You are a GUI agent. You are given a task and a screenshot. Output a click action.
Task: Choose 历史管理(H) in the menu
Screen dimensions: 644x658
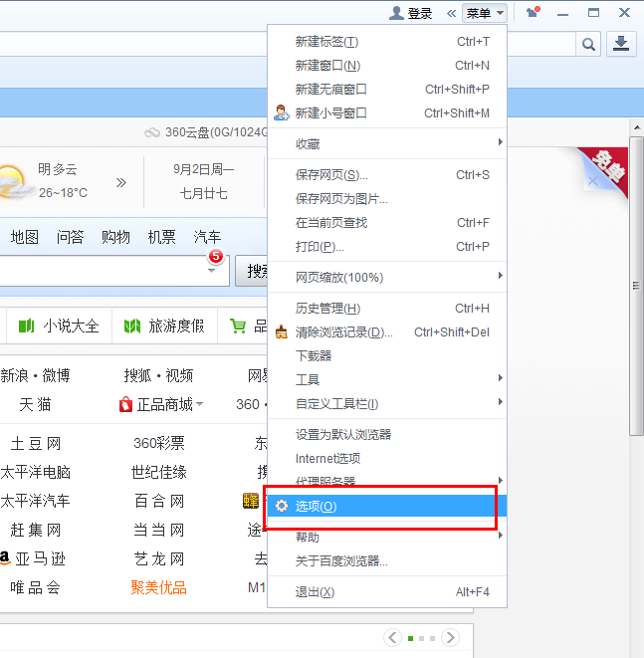coord(327,309)
